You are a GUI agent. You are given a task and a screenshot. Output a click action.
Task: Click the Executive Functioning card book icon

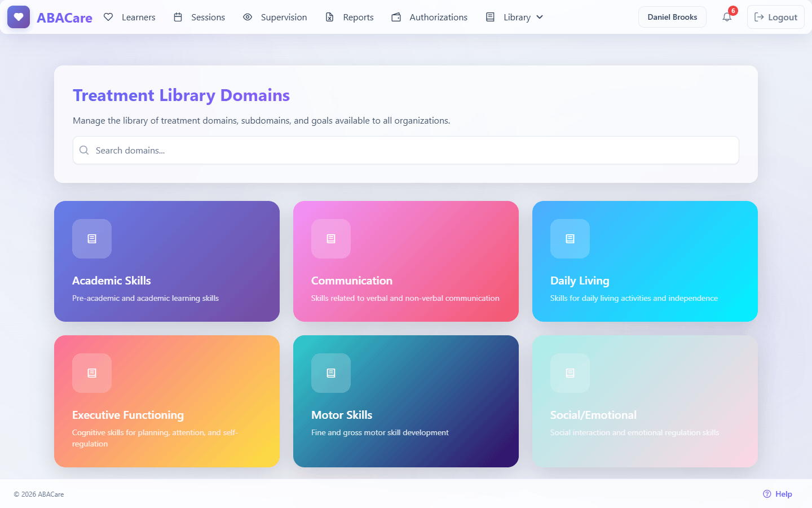92,373
